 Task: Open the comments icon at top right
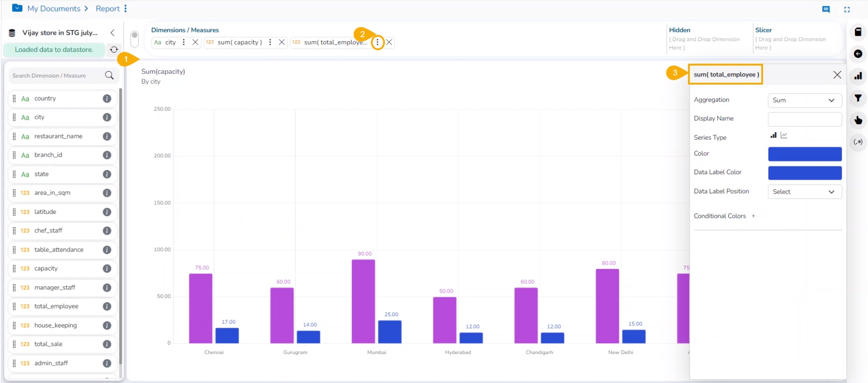[x=825, y=9]
